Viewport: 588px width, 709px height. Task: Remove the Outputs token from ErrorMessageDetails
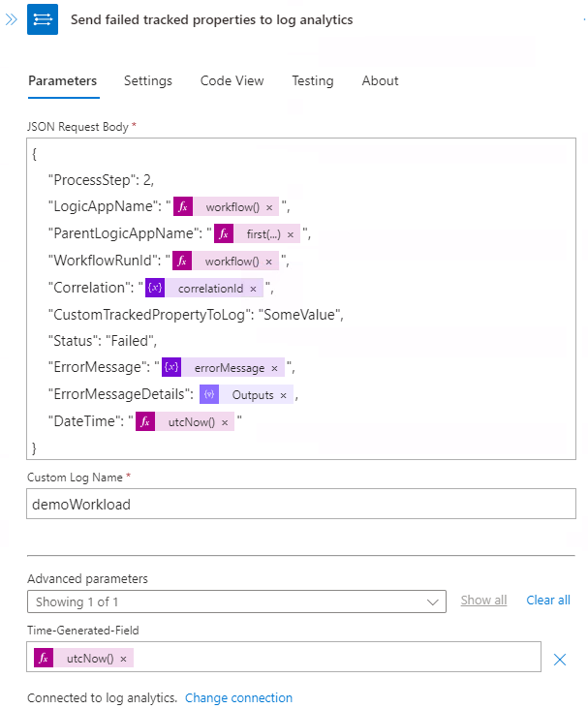click(284, 395)
